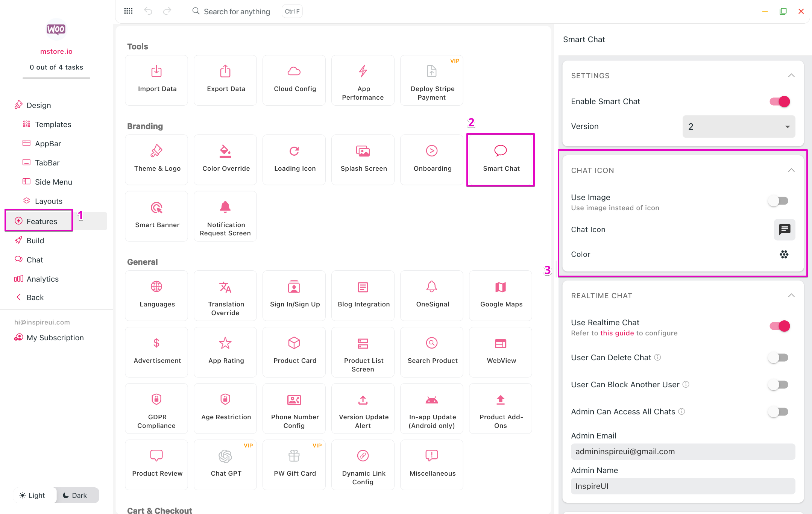The width and height of the screenshot is (812, 514).
Task: Open the 'this guide' link
Action: coord(617,333)
